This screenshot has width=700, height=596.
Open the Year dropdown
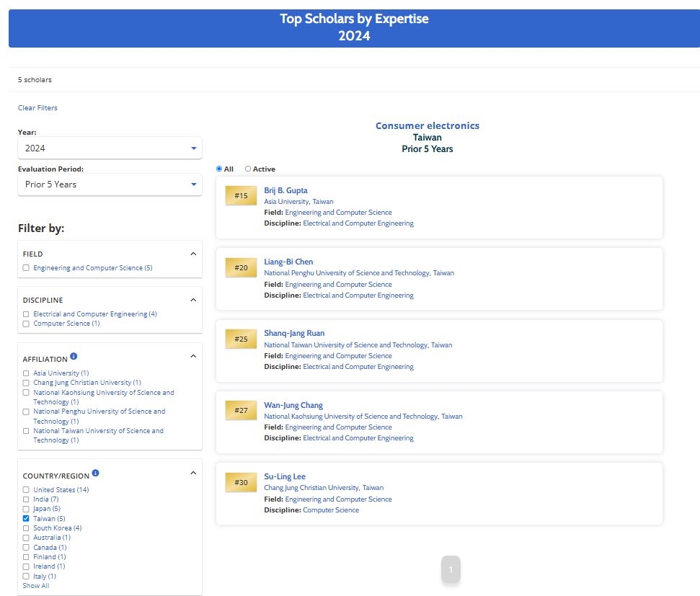click(x=110, y=148)
